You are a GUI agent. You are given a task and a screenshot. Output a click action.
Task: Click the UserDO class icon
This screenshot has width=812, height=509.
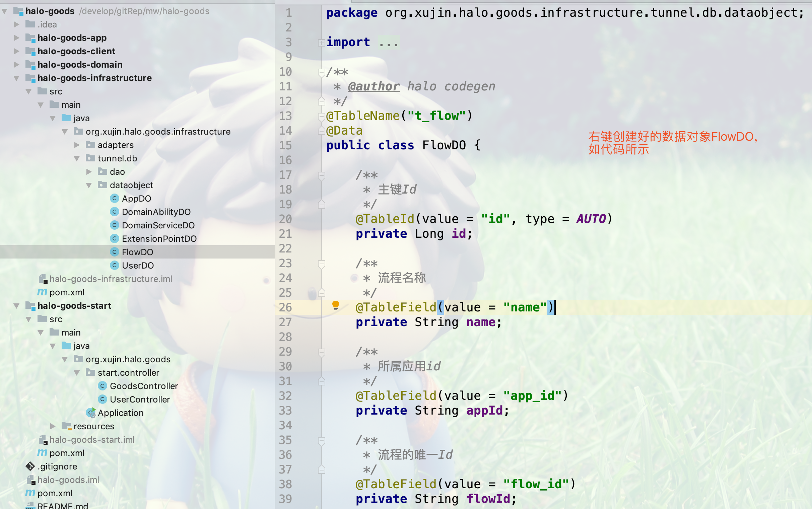coord(115,265)
